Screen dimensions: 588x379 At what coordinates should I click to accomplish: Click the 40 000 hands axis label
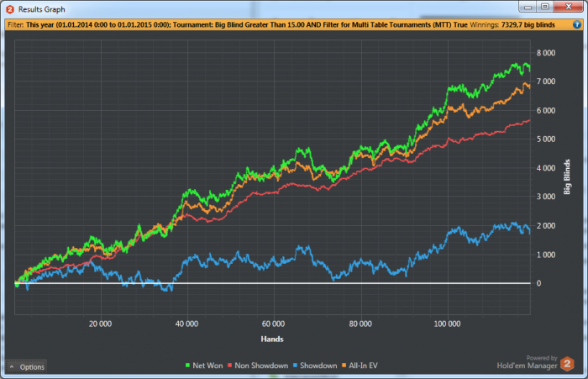[x=186, y=324]
